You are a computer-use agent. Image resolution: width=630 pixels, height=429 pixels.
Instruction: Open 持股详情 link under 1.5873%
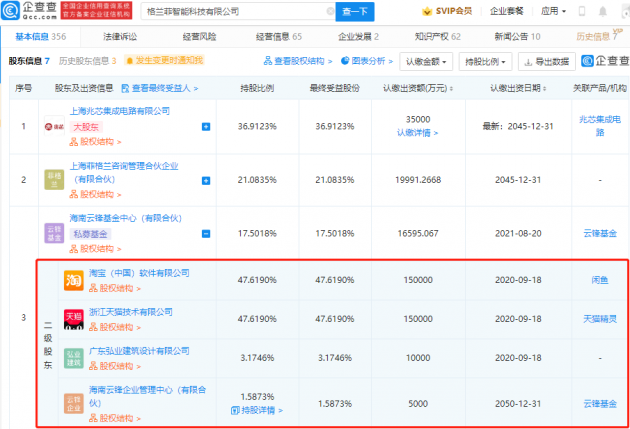point(257,411)
